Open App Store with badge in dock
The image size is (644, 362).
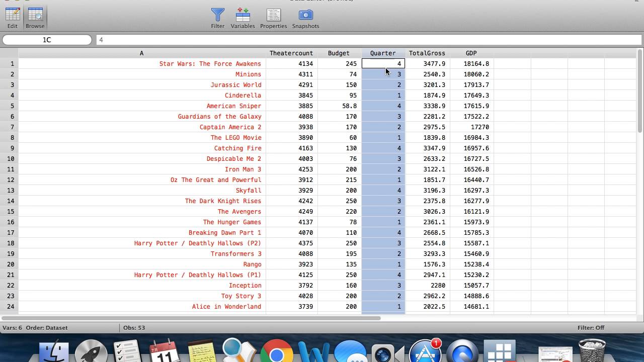click(425, 350)
